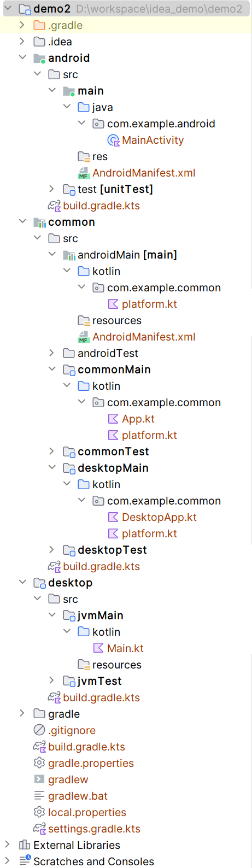
Task: Expand the commonTest source set
Action: click(51, 451)
